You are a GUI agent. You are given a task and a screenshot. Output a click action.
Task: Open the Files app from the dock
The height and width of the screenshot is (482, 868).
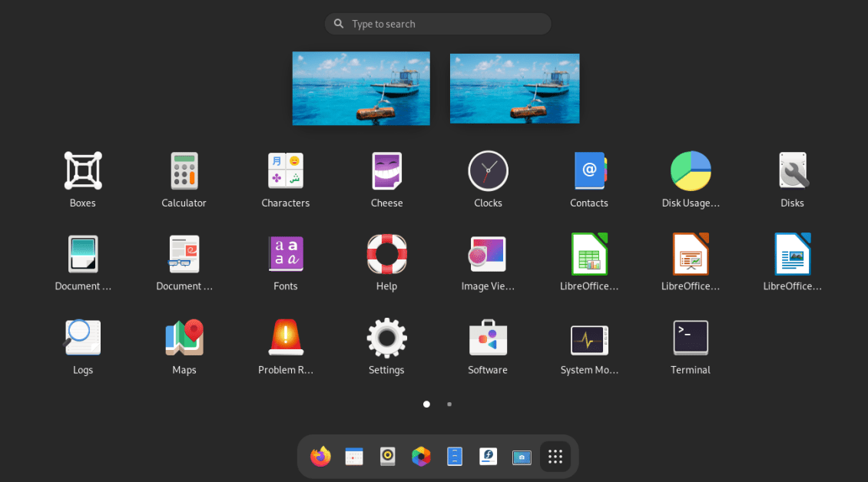tap(455, 456)
